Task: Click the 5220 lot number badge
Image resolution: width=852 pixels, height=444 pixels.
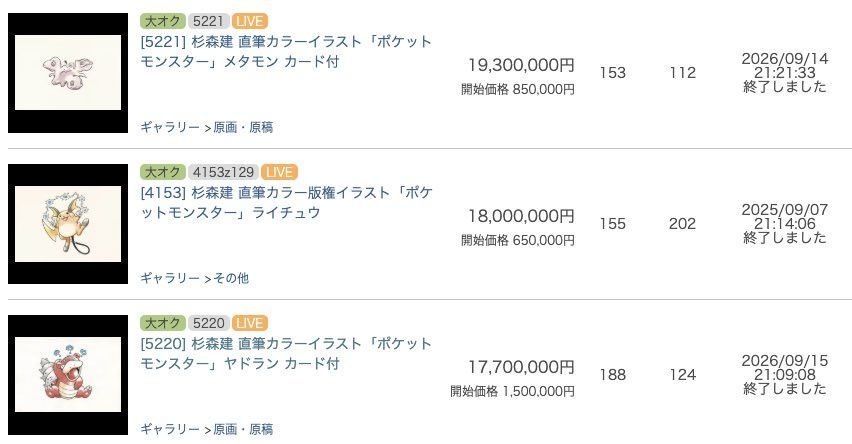Action: coord(209,323)
